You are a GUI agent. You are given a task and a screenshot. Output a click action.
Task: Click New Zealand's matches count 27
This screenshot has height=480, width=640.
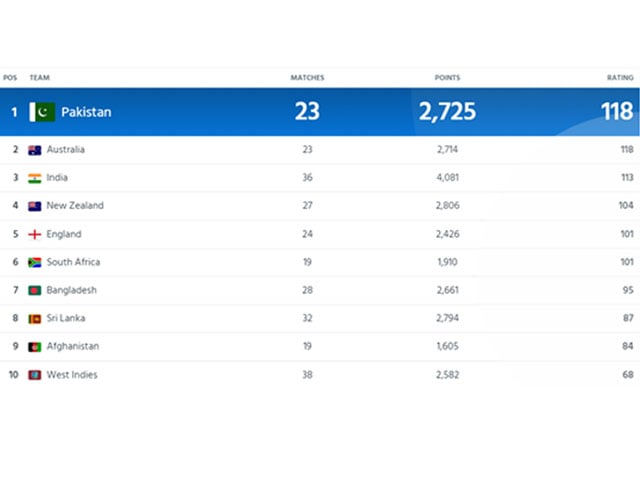coord(307,205)
